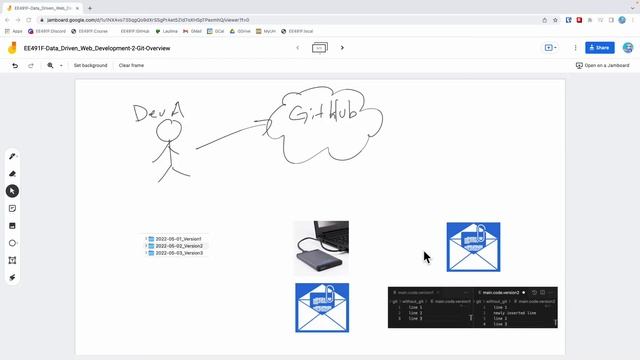Go to the next frame
Image resolution: width=640 pixels, height=360 pixels.
pyautogui.click(x=342, y=48)
